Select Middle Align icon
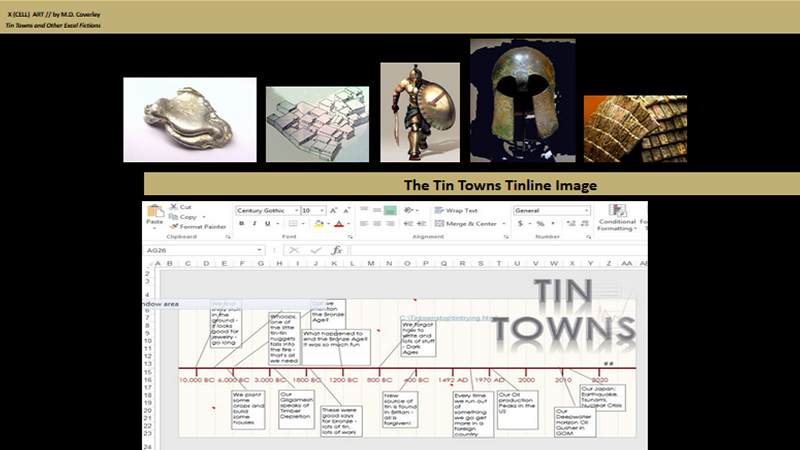The width and height of the screenshot is (800, 450). [377, 210]
